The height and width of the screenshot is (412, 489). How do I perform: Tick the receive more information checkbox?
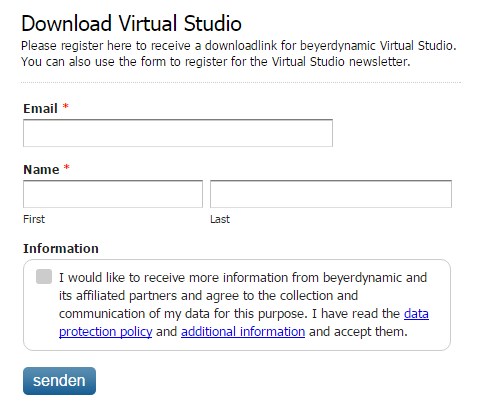click(44, 277)
